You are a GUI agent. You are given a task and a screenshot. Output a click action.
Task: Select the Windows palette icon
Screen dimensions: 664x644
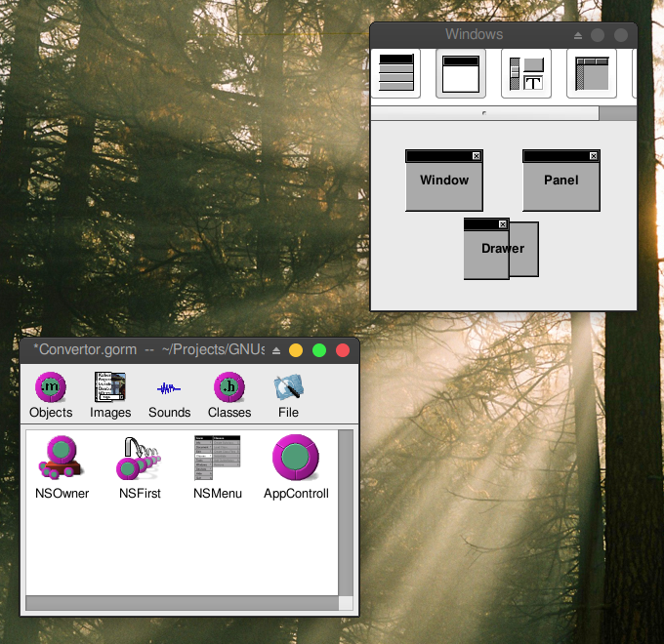tap(461, 73)
